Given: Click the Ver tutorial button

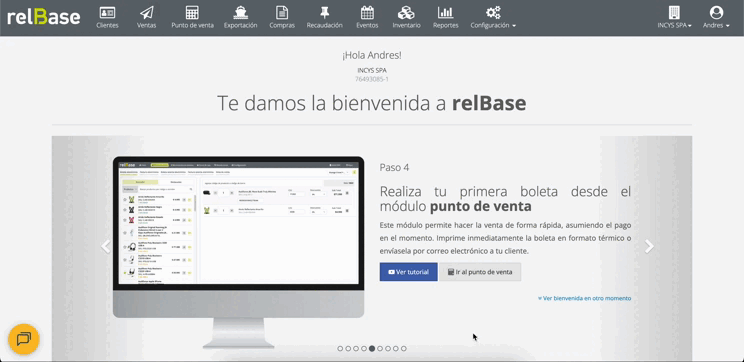Looking at the screenshot, I should coord(409,272).
